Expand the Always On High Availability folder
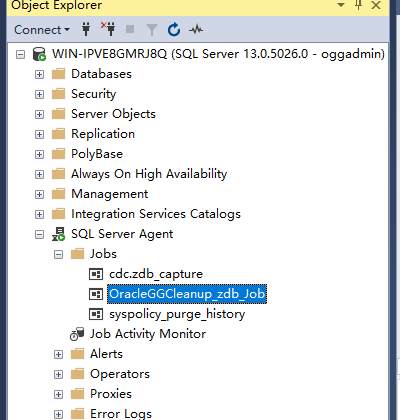Image resolution: width=400 pixels, height=420 pixels. (39, 174)
